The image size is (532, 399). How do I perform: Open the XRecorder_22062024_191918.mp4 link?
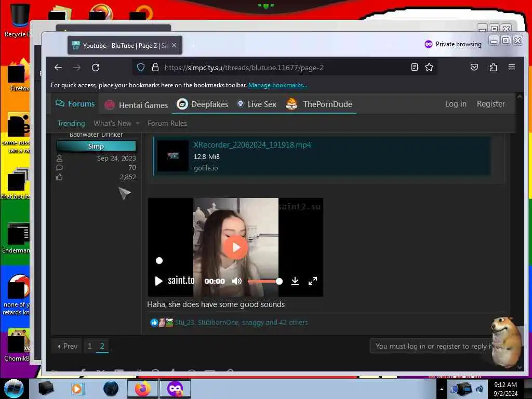(x=252, y=145)
